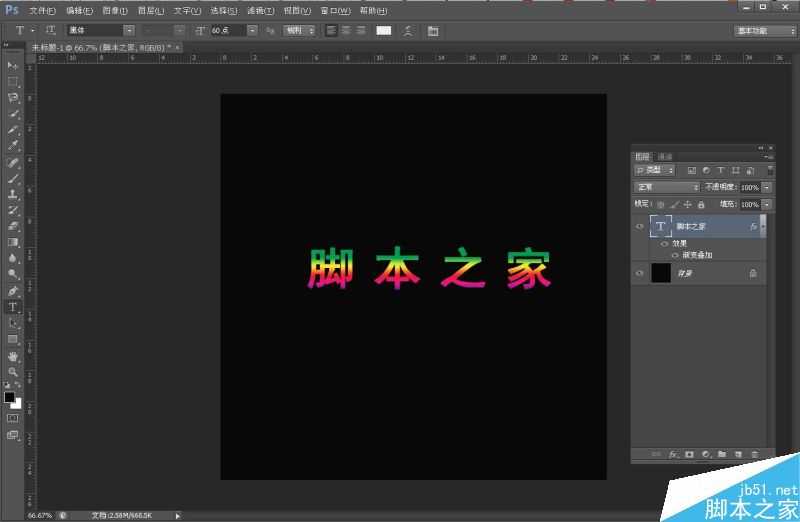Click the font size field 60 点
The height and width of the screenshot is (522, 800).
pos(226,31)
